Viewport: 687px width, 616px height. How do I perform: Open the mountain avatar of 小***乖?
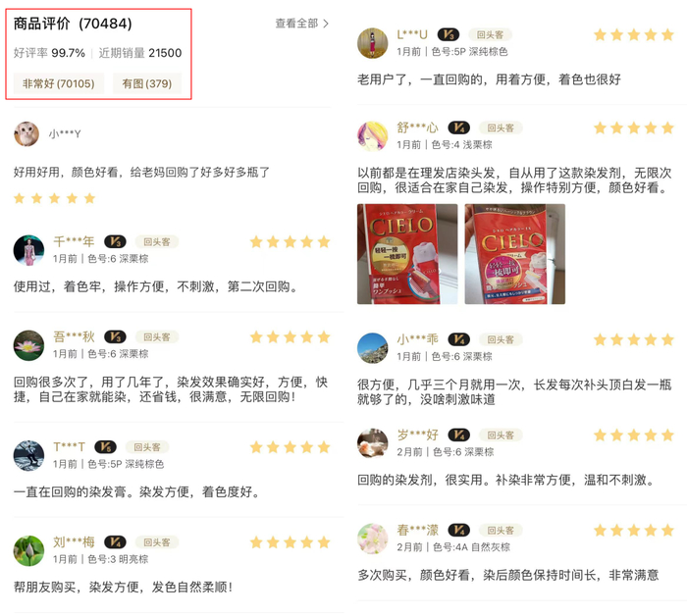pyautogui.click(x=373, y=348)
